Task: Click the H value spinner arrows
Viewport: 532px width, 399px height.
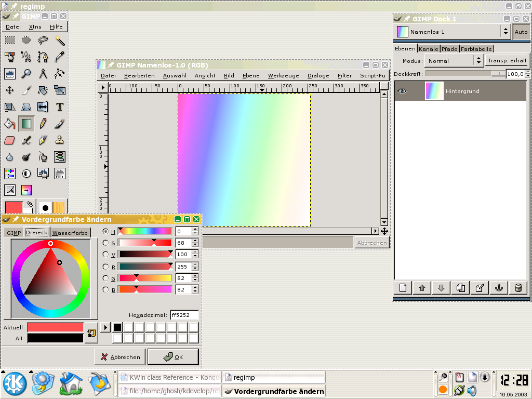Action: coord(195,231)
